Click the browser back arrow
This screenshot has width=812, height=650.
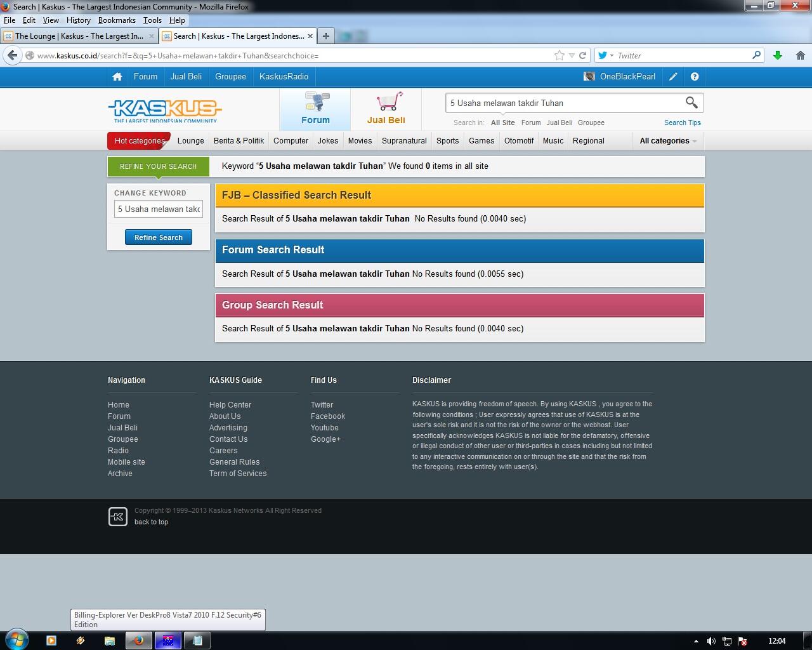pyautogui.click(x=12, y=55)
